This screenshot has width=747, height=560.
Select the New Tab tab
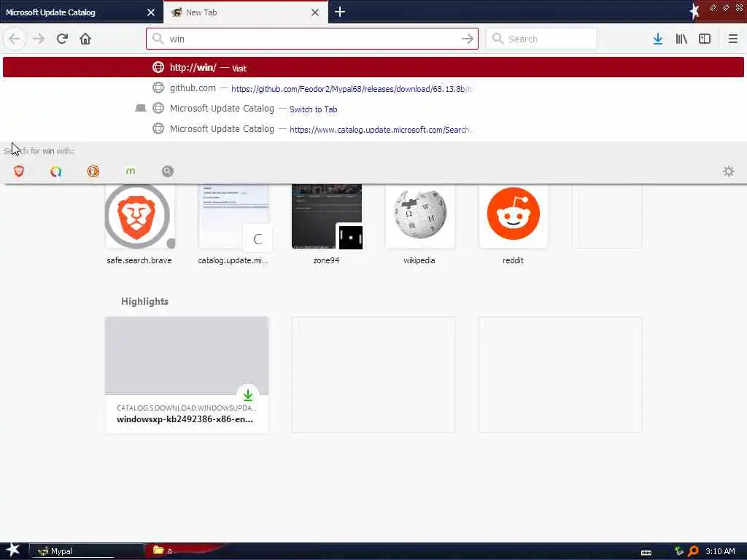(245, 12)
